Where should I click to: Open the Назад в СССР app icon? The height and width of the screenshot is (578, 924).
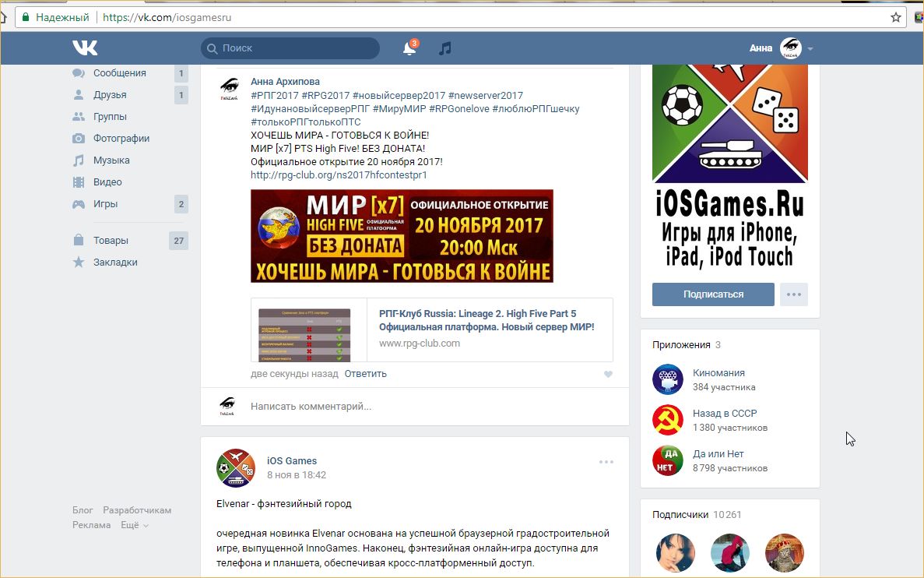coord(668,420)
